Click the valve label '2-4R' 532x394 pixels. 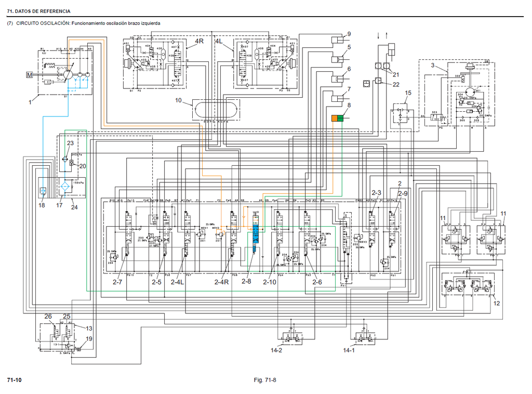[221, 282]
